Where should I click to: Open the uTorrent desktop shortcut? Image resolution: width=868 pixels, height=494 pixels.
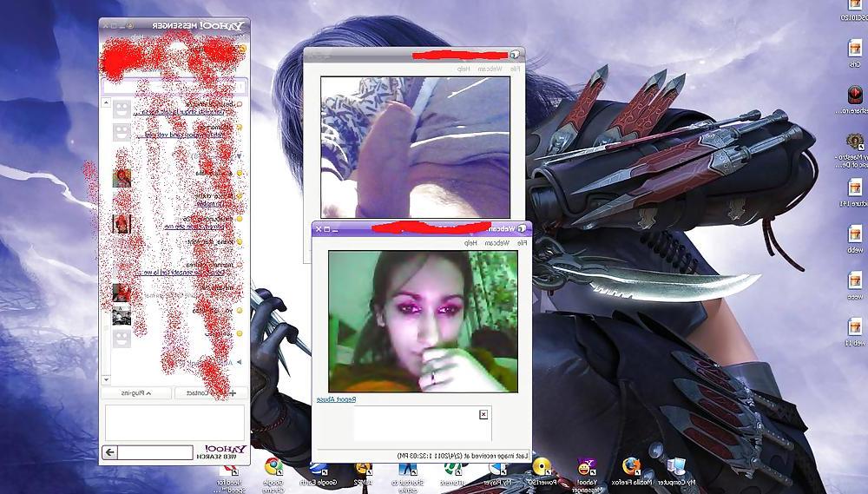454,474
